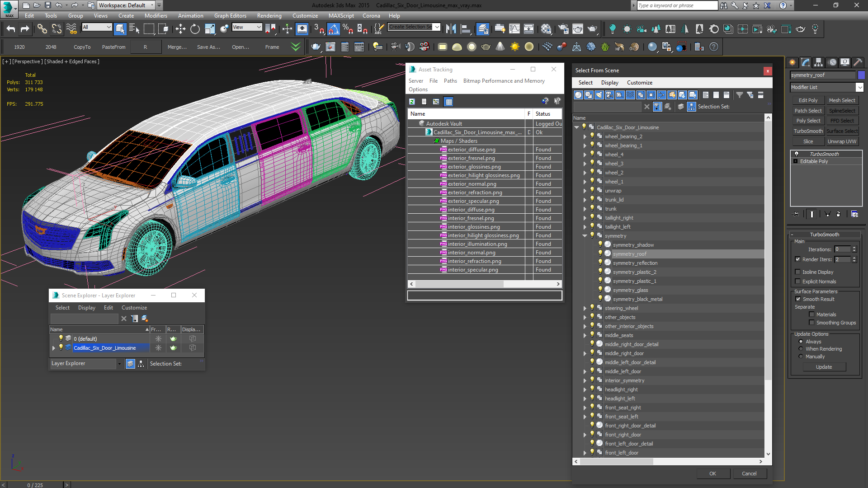This screenshot has width=868, height=488.
Task: Toggle the Render Iters checkbox
Action: 797,259
